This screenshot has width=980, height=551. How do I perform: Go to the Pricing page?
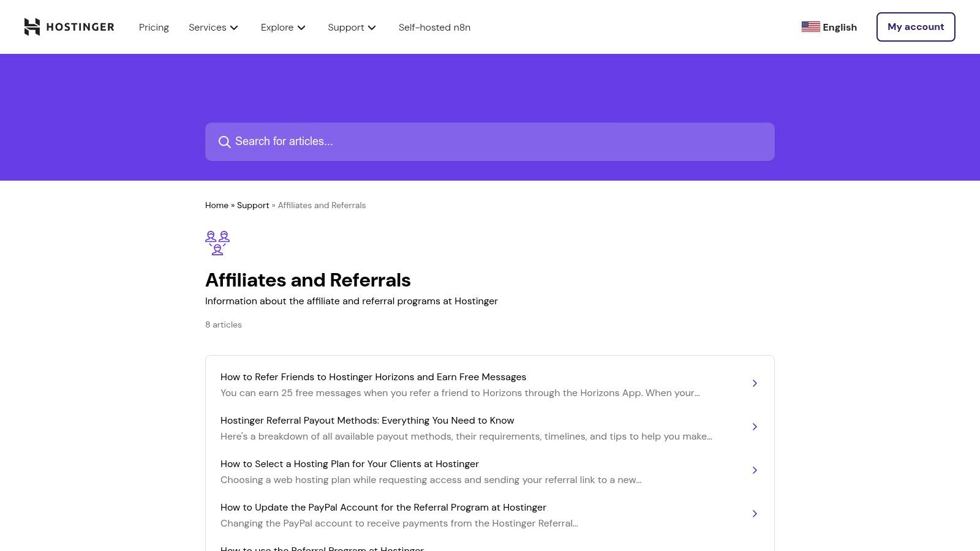[x=154, y=28]
